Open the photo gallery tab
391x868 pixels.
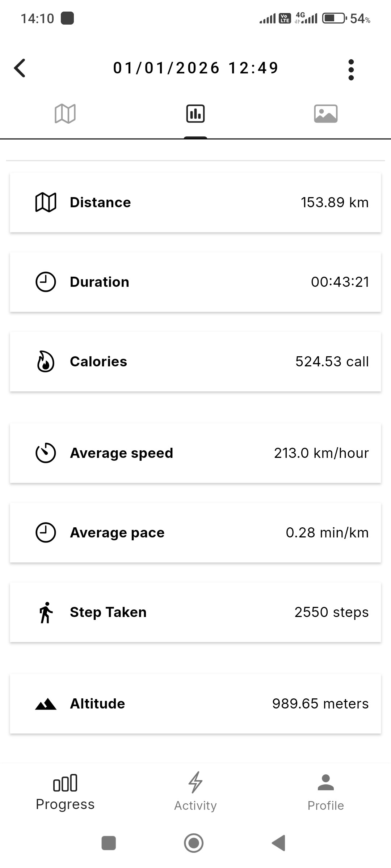tap(326, 114)
